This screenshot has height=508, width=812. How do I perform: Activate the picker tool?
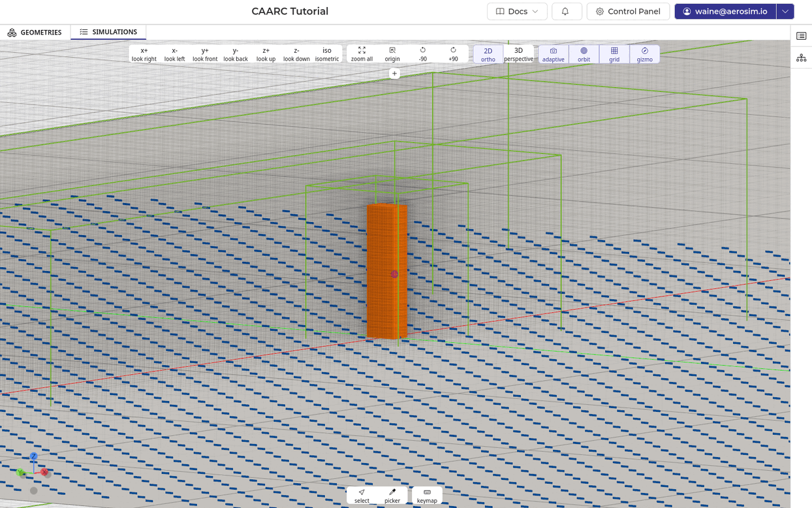pyautogui.click(x=392, y=496)
